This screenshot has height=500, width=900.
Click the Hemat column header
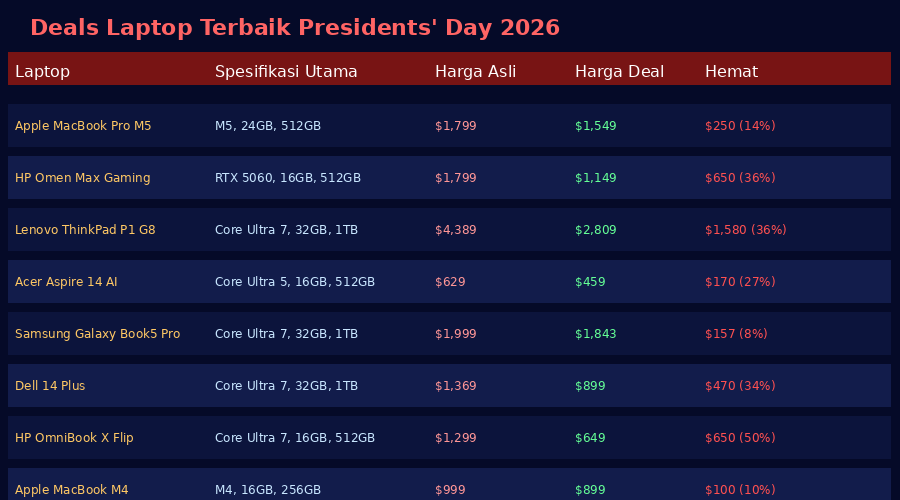(731, 72)
